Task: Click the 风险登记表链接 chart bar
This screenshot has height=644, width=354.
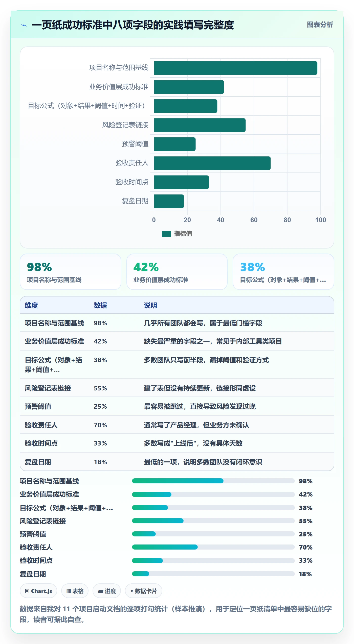Action: [200, 125]
